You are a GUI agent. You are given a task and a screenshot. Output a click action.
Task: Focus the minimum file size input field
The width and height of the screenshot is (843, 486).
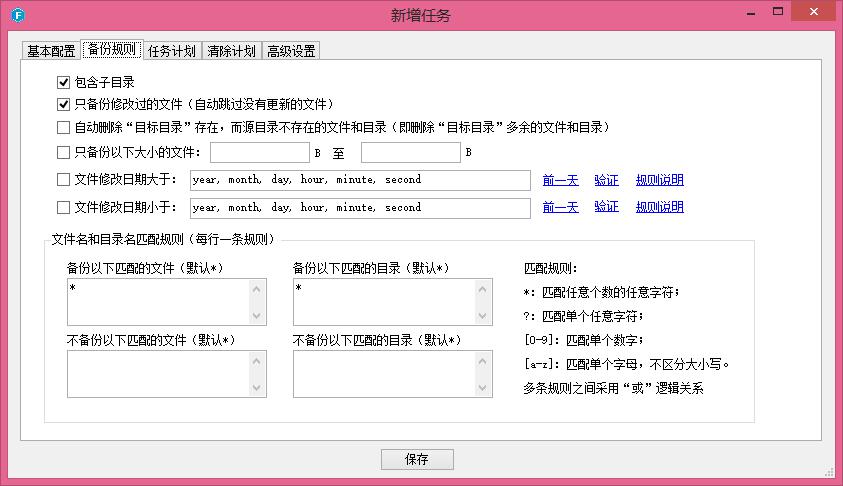click(x=260, y=153)
